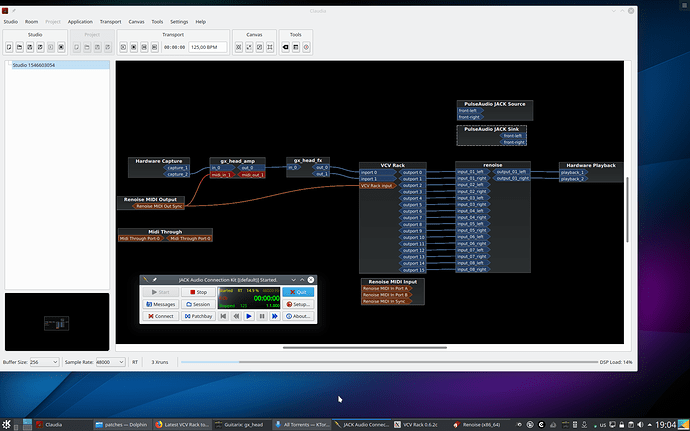The width and height of the screenshot is (690, 431).
Task: Click Stop button in JACK Connection Kit
Action: [x=198, y=292]
